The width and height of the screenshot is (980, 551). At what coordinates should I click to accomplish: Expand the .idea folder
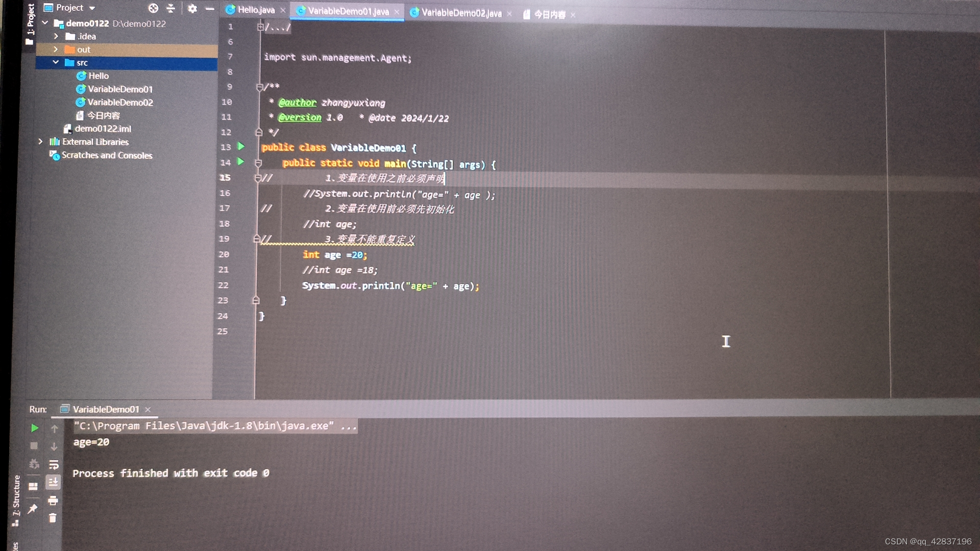click(x=56, y=37)
